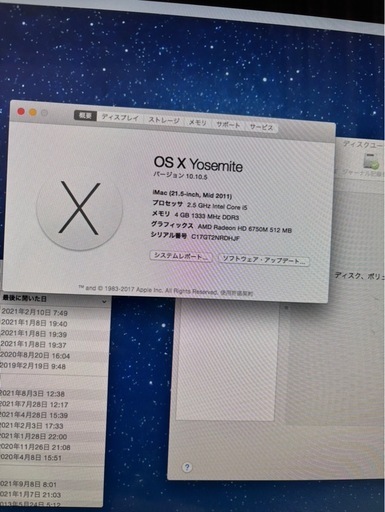This screenshot has width=385, height=512.
Task: Click the システムレポート button
Action: tap(181, 256)
